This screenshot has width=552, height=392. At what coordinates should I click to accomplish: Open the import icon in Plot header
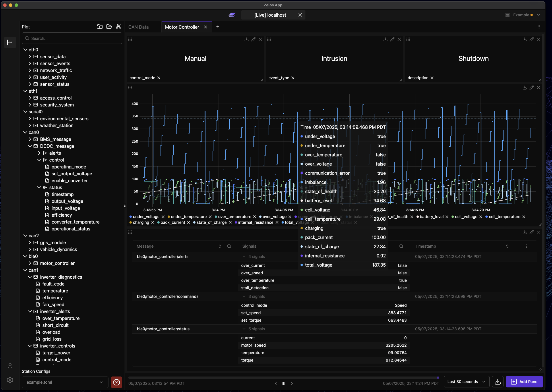[100, 27]
